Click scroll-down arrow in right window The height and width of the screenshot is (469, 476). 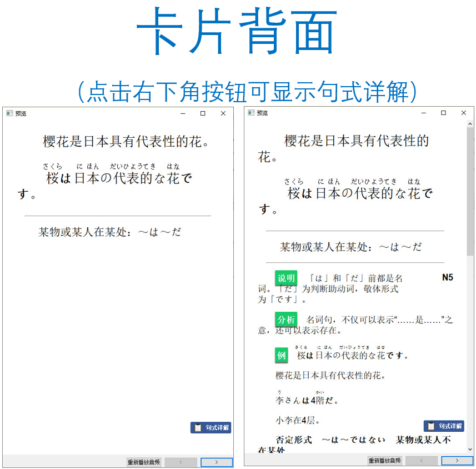pyautogui.click(x=470, y=449)
